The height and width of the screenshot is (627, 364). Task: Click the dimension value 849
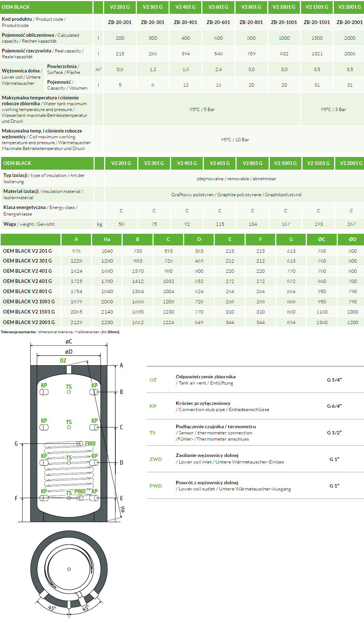click(x=199, y=322)
